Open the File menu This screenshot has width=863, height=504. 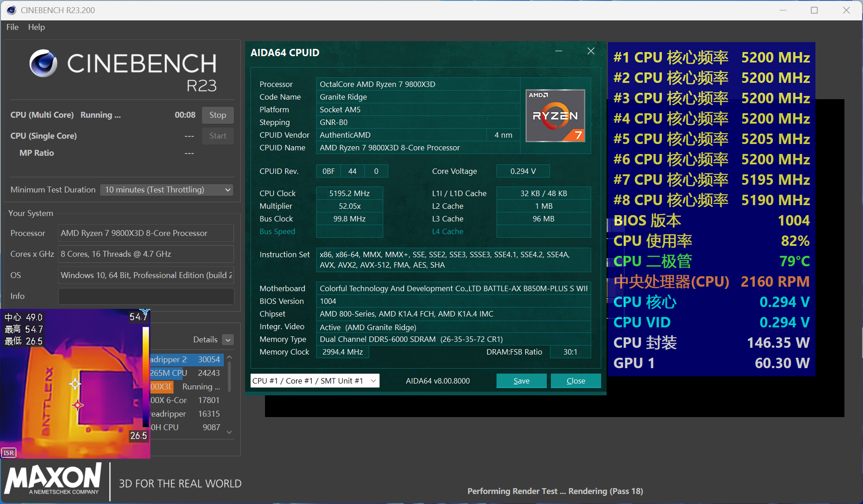[12, 27]
